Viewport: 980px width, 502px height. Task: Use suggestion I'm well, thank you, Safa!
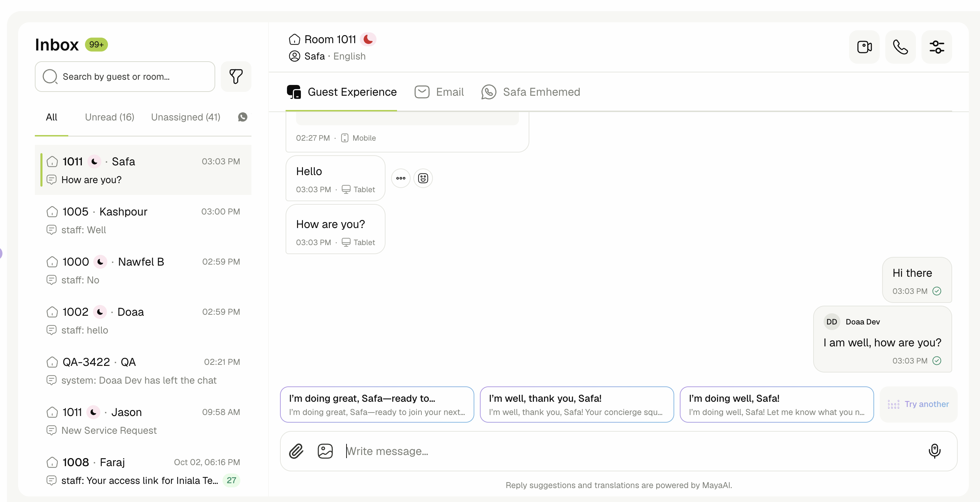click(577, 405)
